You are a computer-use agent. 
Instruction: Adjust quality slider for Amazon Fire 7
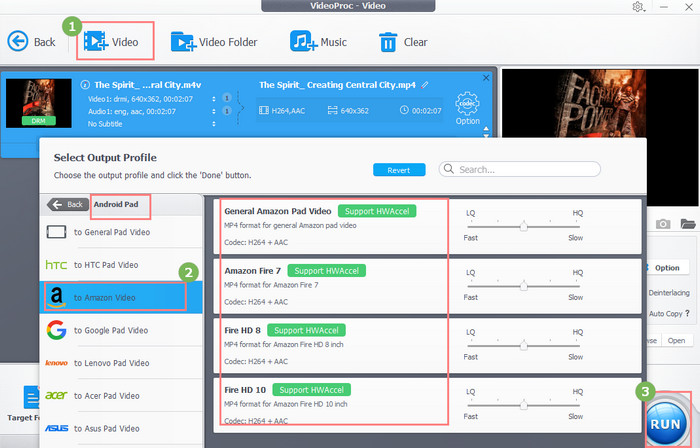coord(524,286)
